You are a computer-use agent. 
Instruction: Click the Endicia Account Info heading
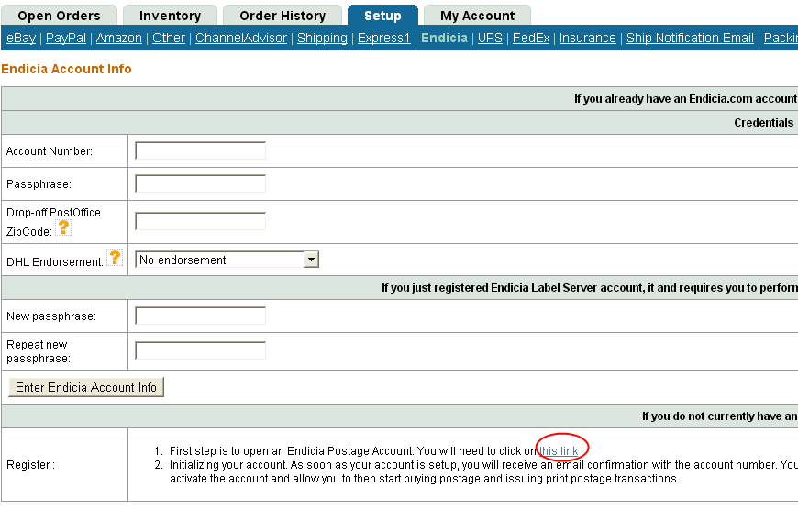tap(66, 69)
